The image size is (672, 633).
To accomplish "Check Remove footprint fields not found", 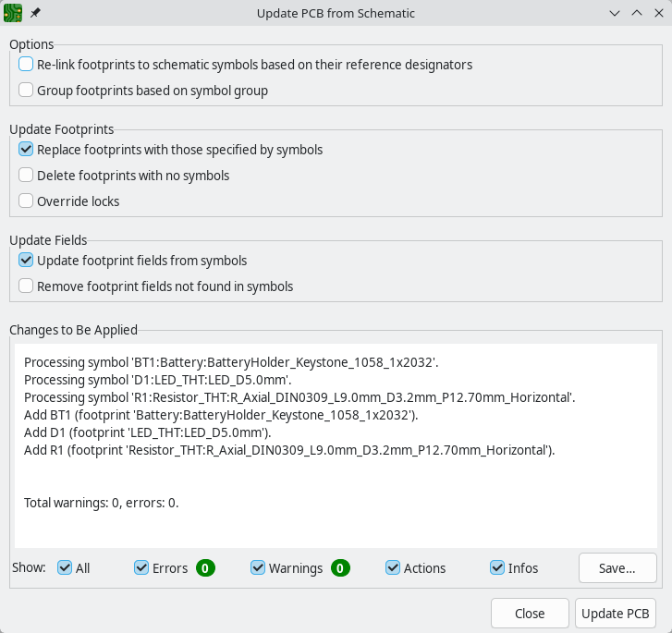I will (26, 286).
